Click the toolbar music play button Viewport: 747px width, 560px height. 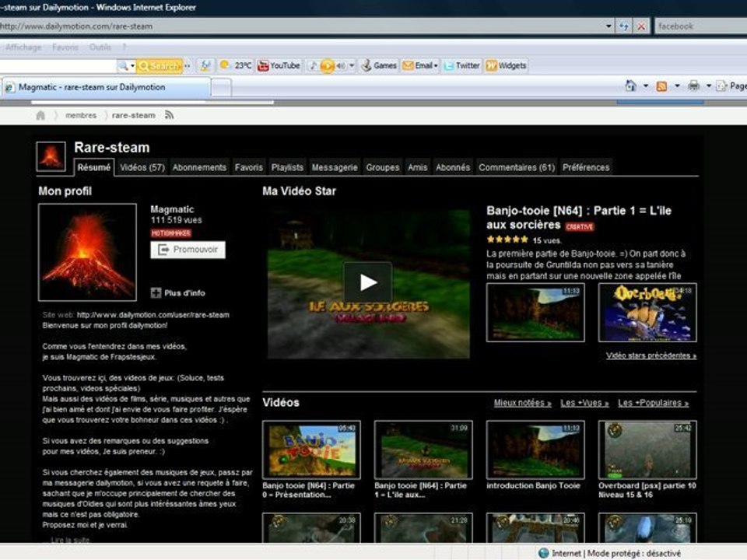(x=328, y=65)
